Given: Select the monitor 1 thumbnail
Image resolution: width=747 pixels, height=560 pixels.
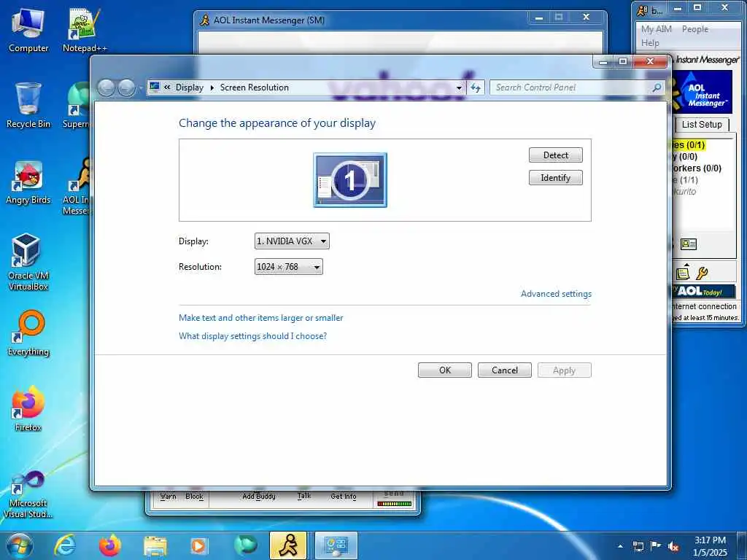Looking at the screenshot, I should click(350, 180).
